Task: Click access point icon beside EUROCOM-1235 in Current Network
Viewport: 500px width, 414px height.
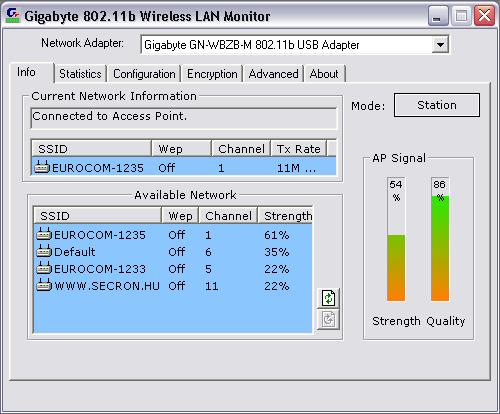Action: pos(42,167)
